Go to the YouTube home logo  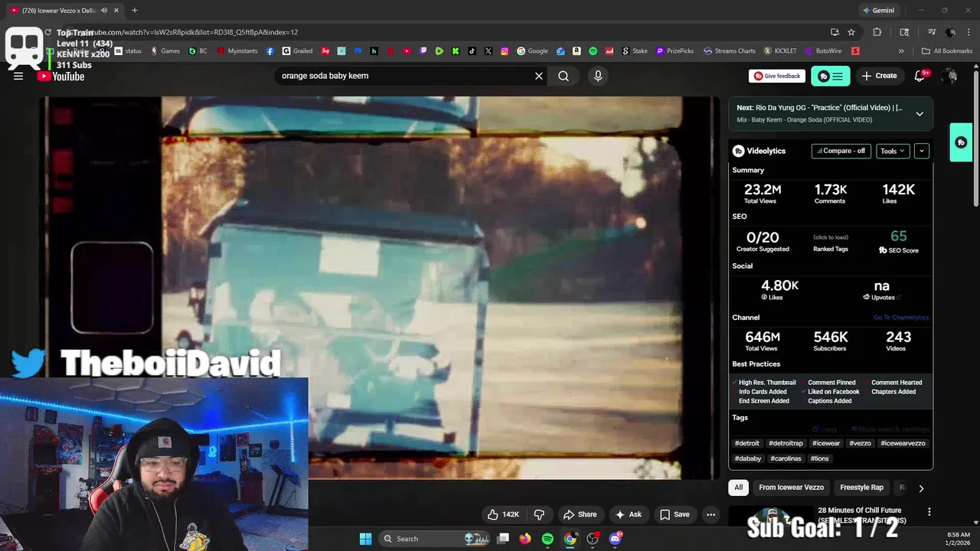(x=60, y=76)
